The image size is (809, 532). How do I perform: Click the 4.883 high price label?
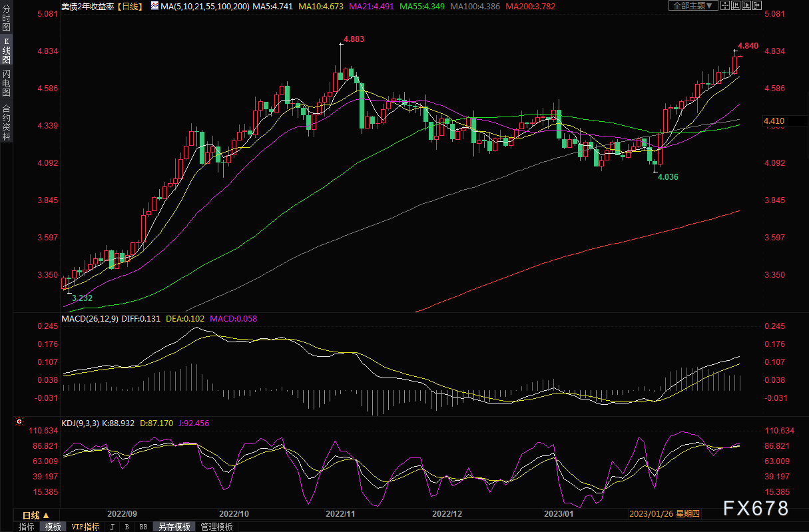(x=354, y=39)
